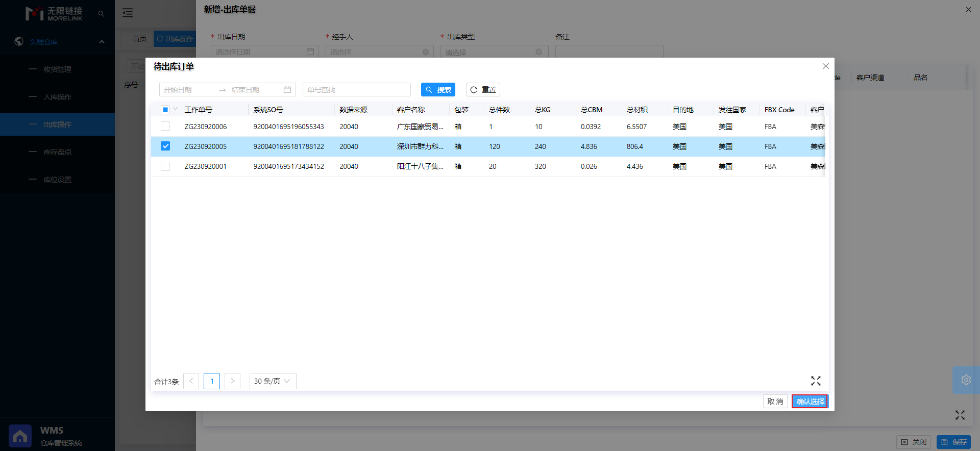Open 出库操作 in the sidebar

[57, 124]
